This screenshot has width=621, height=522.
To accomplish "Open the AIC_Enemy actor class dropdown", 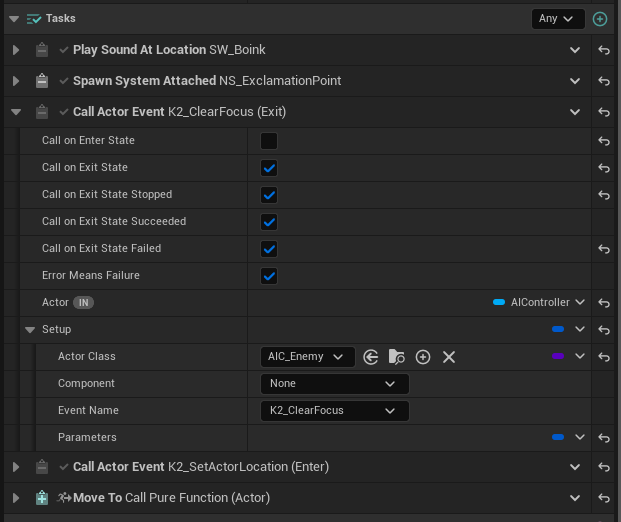I will (x=308, y=357).
